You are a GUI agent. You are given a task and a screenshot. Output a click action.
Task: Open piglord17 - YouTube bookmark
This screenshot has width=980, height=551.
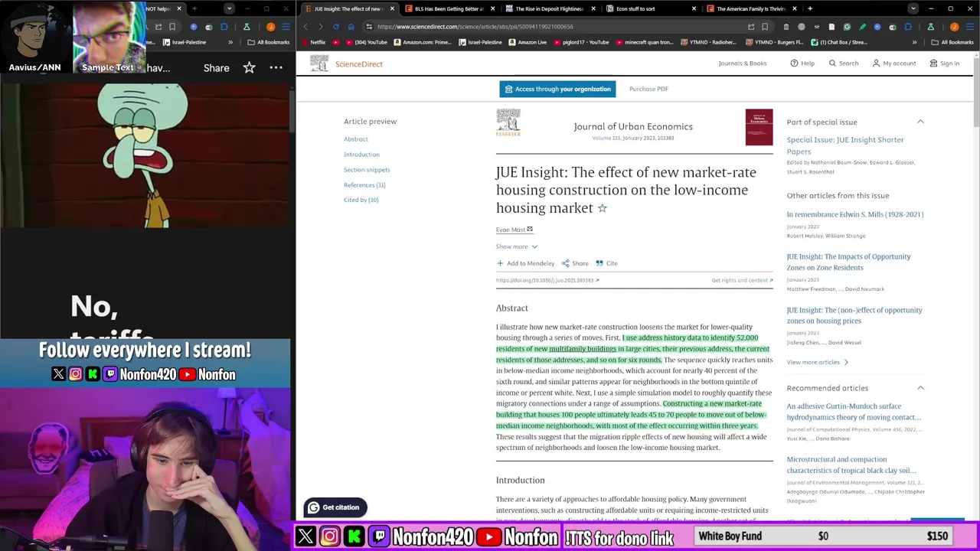tap(581, 42)
